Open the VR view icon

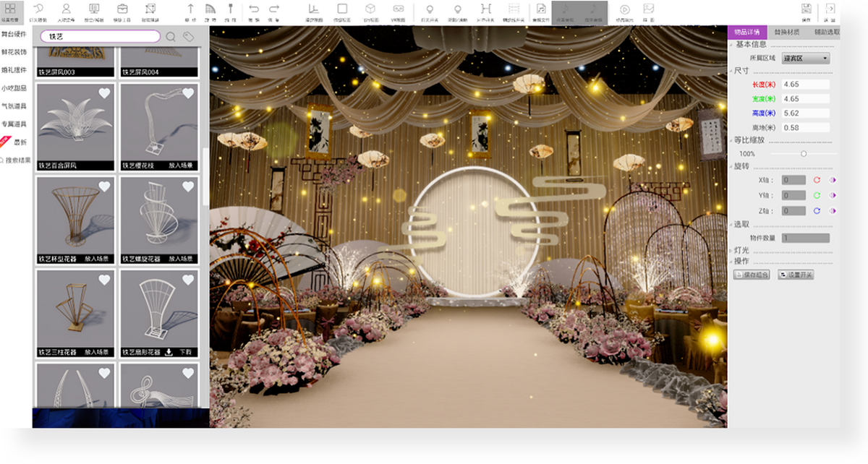coord(398,9)
